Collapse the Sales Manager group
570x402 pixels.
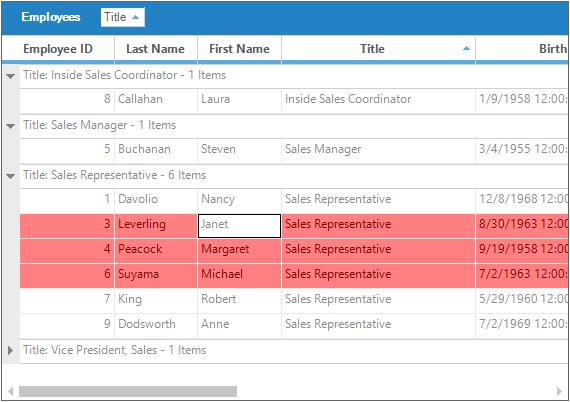coord(11,126)
